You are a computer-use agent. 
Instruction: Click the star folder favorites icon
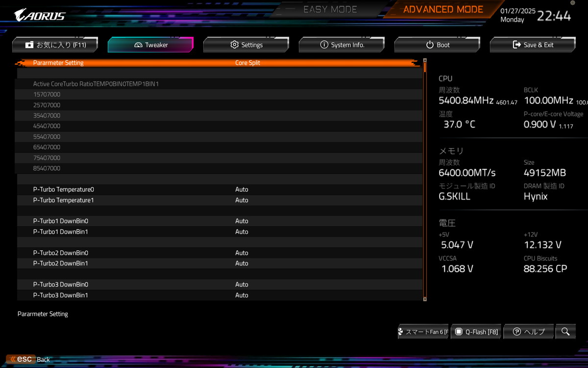point(29,45)
